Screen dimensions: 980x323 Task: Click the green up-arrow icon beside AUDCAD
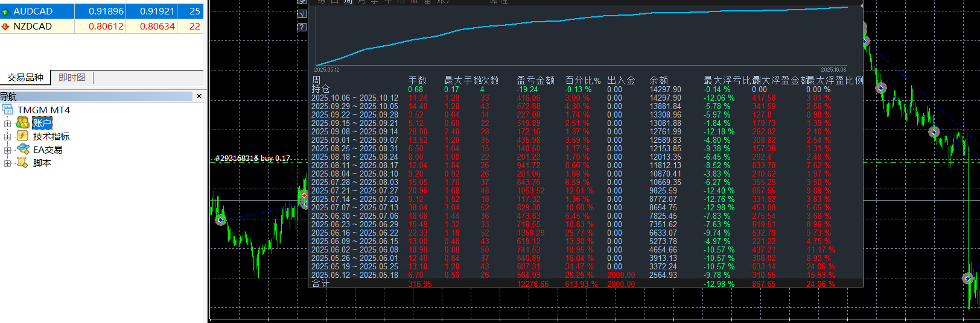coord(5,11)
